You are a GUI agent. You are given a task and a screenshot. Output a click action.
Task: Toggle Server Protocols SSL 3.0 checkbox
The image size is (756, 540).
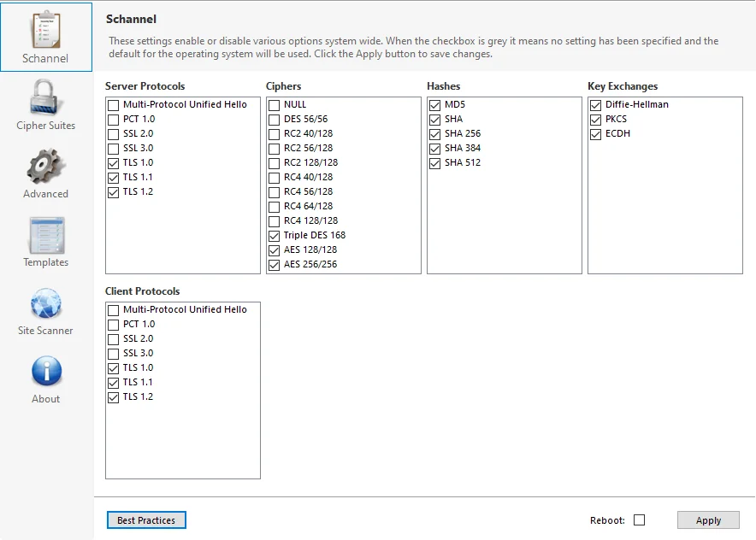pyautogui.click(x=113, y=149)
